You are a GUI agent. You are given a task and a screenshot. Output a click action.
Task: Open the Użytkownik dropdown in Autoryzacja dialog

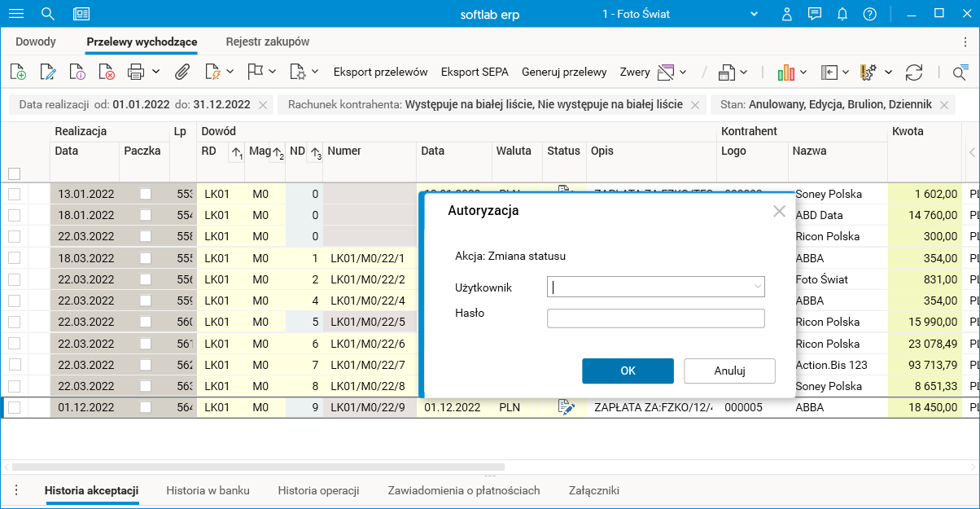[757, 287]
